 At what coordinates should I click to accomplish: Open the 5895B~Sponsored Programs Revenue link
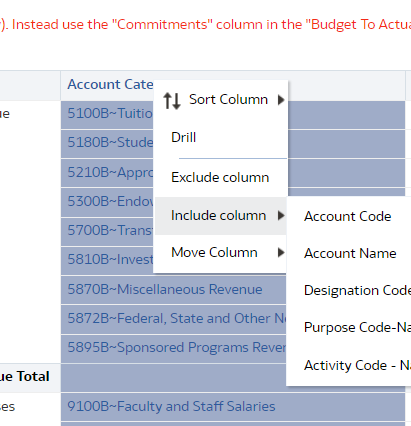pyautogui.click(x=177, y=347)
